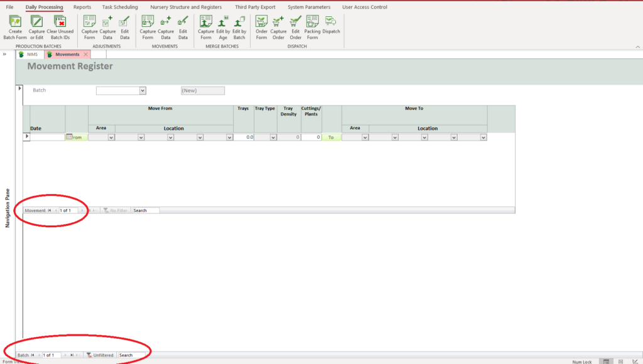Click the Unfiltered button in Batch navigation bar
This screenshot has width=643, height=364.
tap(100, 355)
